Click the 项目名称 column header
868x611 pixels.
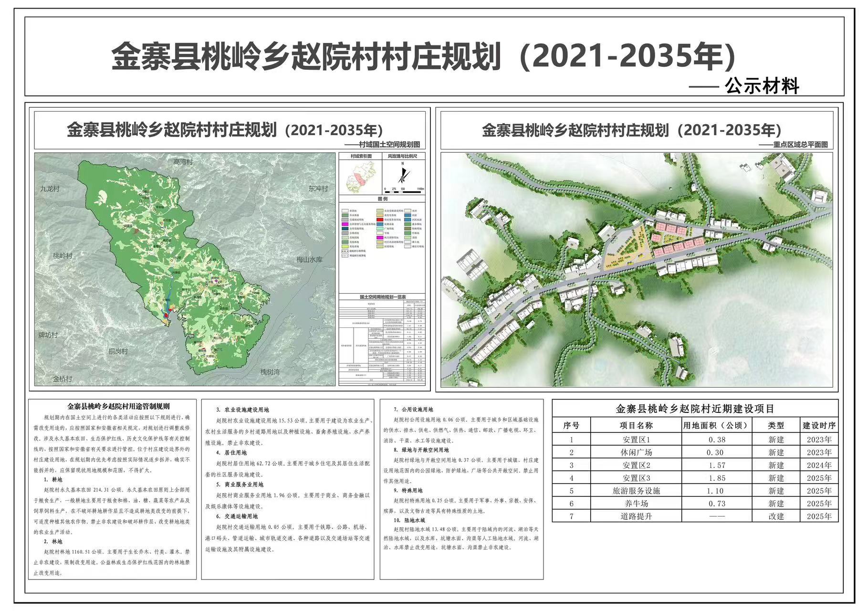[637, 425]
